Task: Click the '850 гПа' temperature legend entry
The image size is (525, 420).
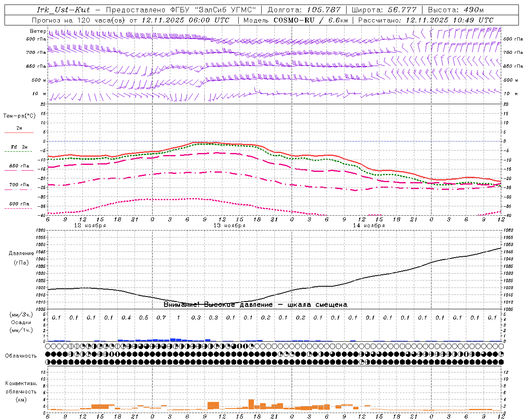Action: pyautogui.click(x=19, y=166)
